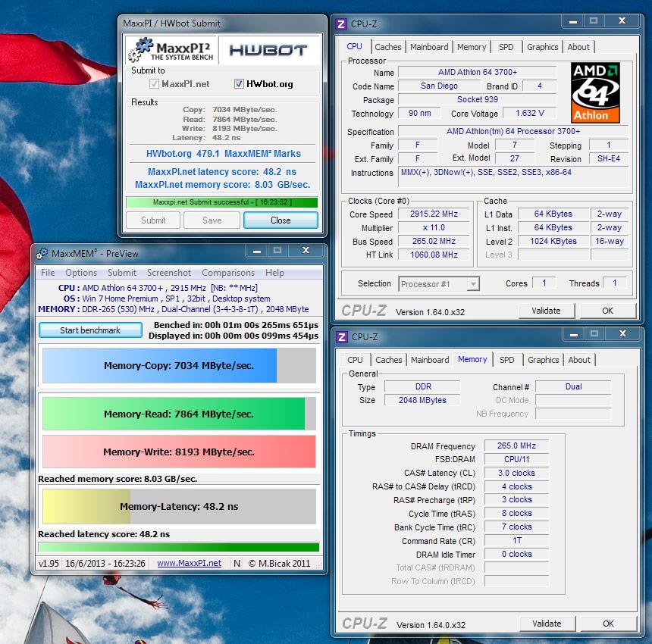Click the CAS# Latency 3.0 clocks value
The width and height of the screenshot is (652, 644).
[516, 473]
